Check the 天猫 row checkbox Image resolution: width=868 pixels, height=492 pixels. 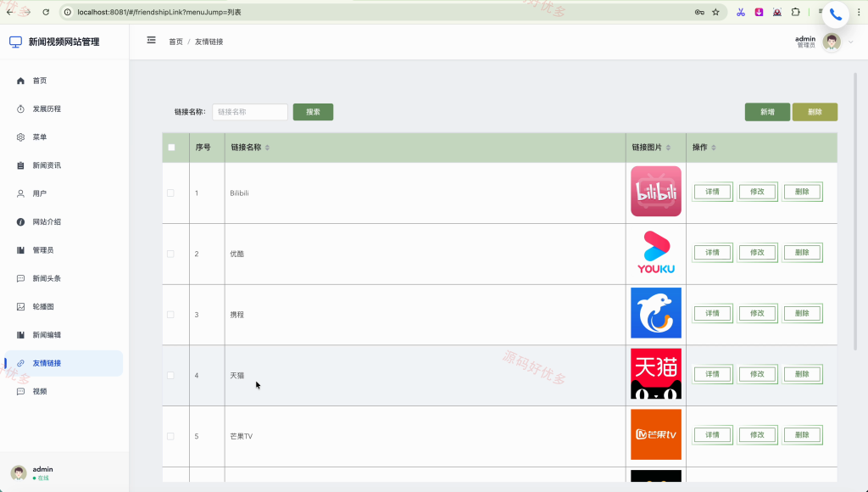click(x=170, y=376)
